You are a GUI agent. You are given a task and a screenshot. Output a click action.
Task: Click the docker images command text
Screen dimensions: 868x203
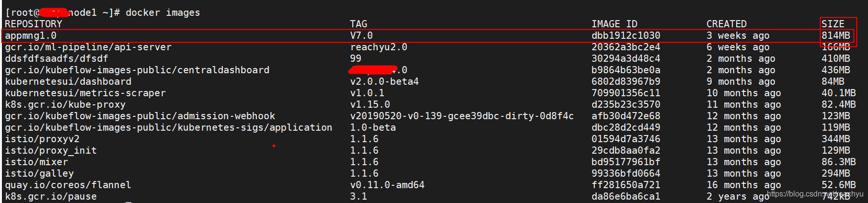pyautogui.click(x=163, y=12)
